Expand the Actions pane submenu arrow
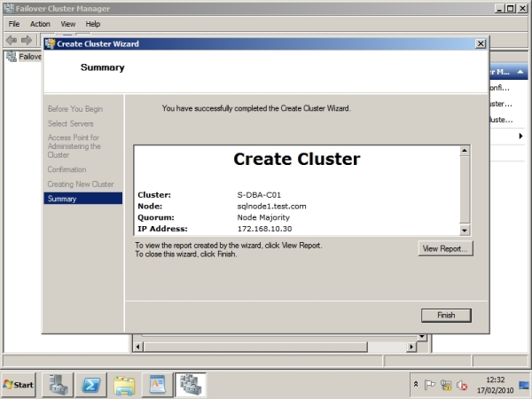Image resolution: width=532 pixels, height=399 pixels. [x=520, y=136]
